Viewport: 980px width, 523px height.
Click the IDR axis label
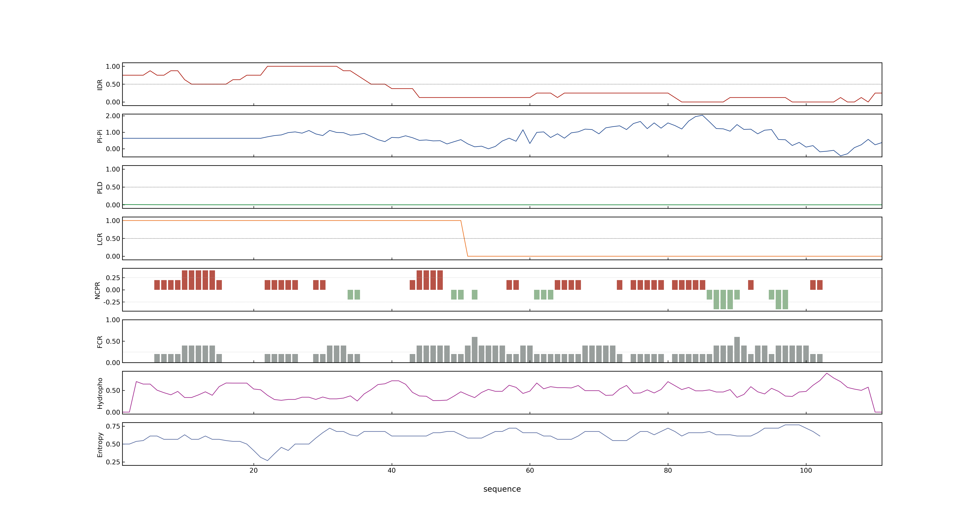100,85
